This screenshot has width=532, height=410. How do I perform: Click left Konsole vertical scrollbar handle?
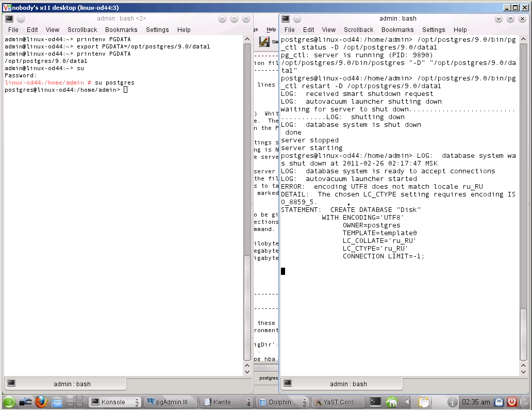pyautogui.click(x=247, y=308)
